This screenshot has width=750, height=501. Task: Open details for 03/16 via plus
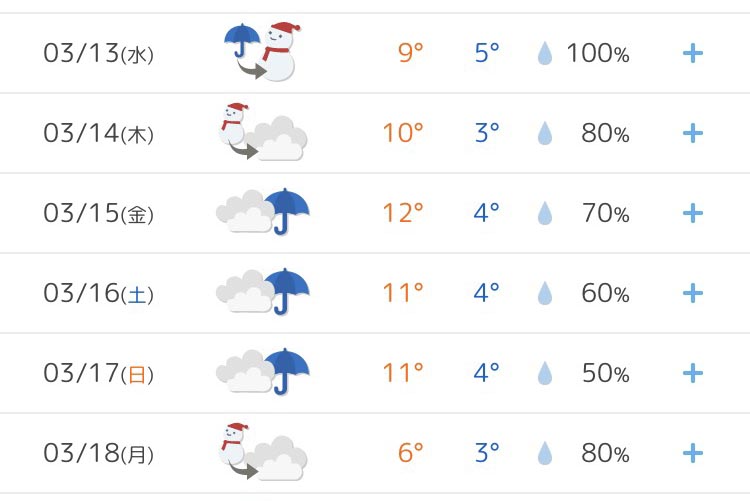(x=693, y=293)
